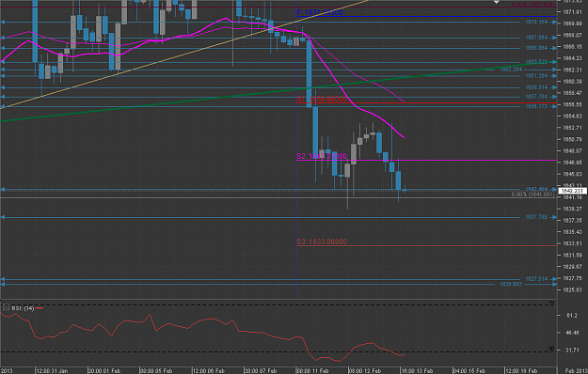Click the 00:00 05 Feb time axis label
The image size is (588, 374).
click(156, 370)
